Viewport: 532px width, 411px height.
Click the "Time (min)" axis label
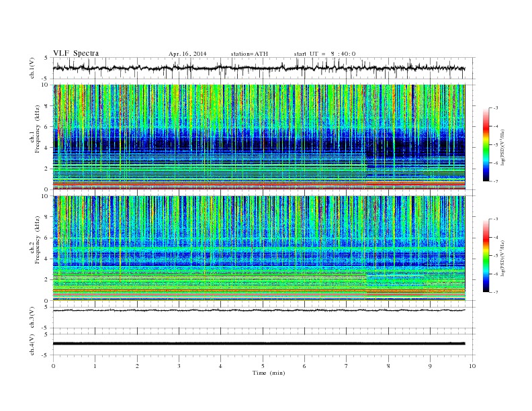pyautogui.click(x=269, y=373)
